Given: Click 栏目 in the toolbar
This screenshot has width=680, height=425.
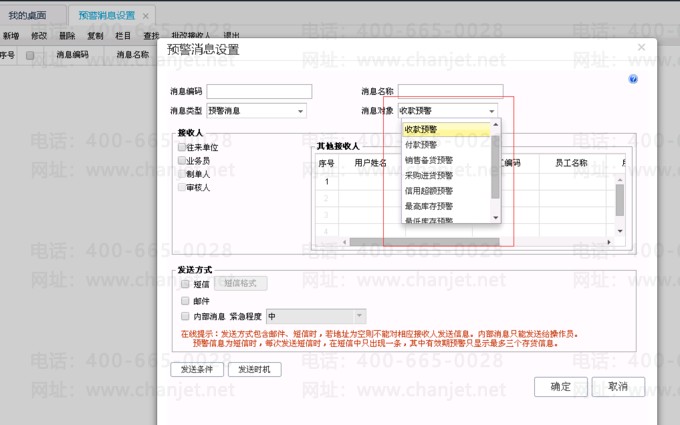Looking at the screenshot, I should pos(123,36).
